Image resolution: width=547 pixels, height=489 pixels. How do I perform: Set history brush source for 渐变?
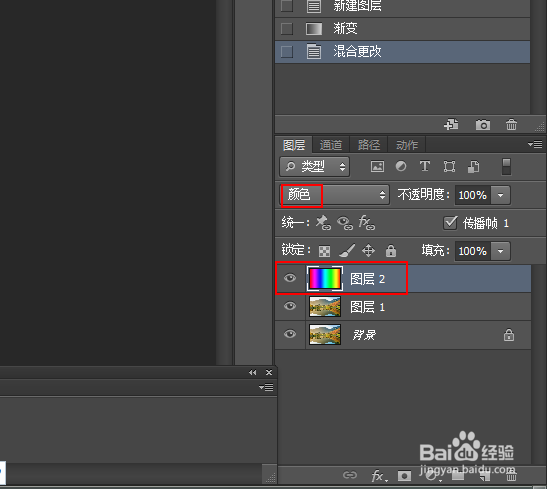pos(287,29)
